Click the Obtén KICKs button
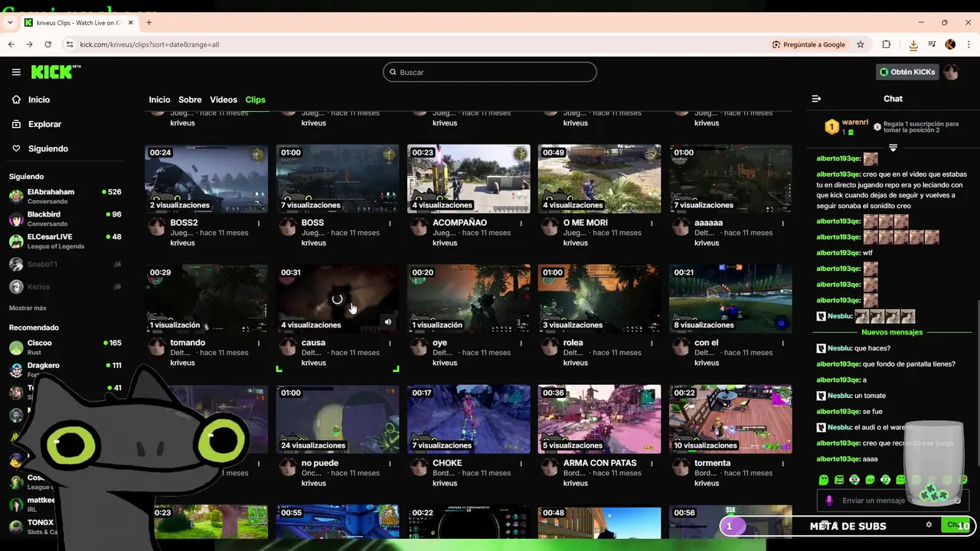The height and width of the screenshot is (551, 980). click(x=907, y=72)
